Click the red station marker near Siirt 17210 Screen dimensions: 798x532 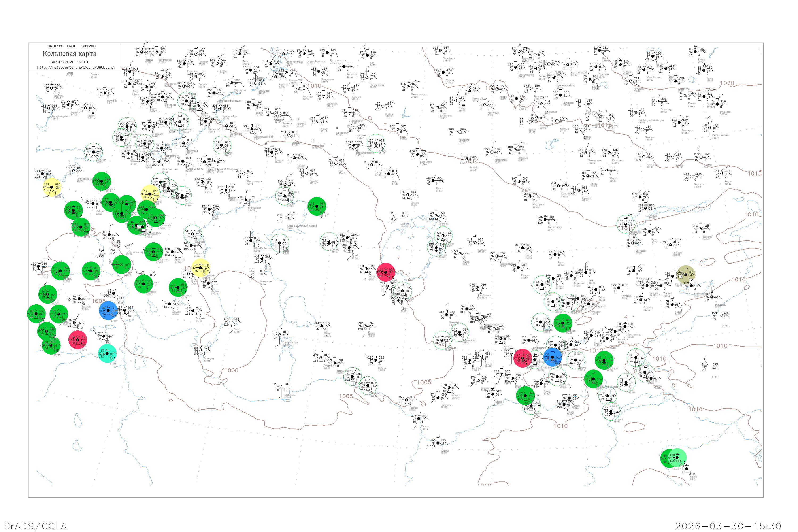(x=78, y=340)
